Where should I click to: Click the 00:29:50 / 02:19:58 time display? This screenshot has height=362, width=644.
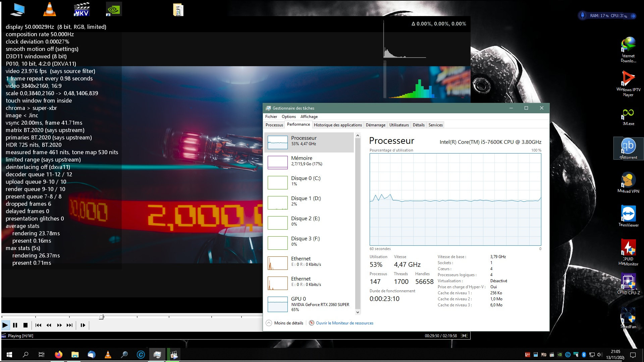click(x=441, y=336)
